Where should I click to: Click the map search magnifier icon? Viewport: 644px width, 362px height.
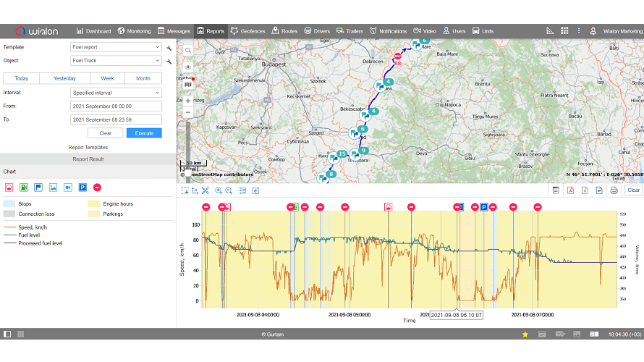(187, 51)
